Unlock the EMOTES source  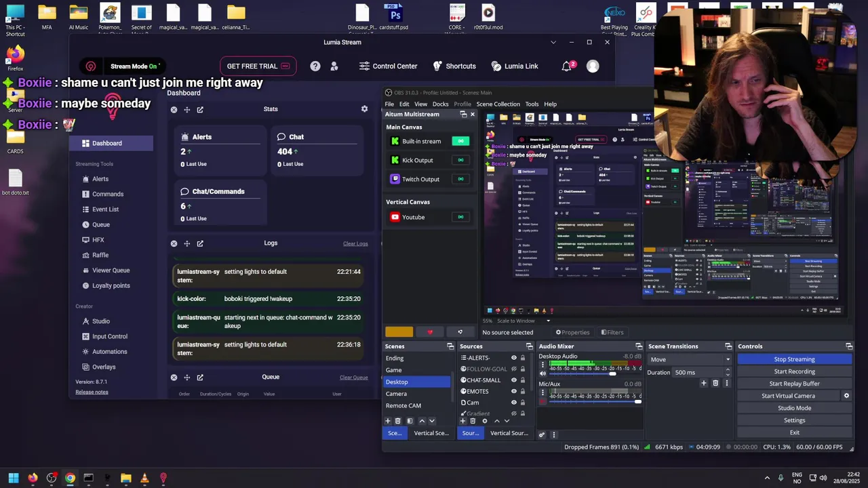(522, 391)
